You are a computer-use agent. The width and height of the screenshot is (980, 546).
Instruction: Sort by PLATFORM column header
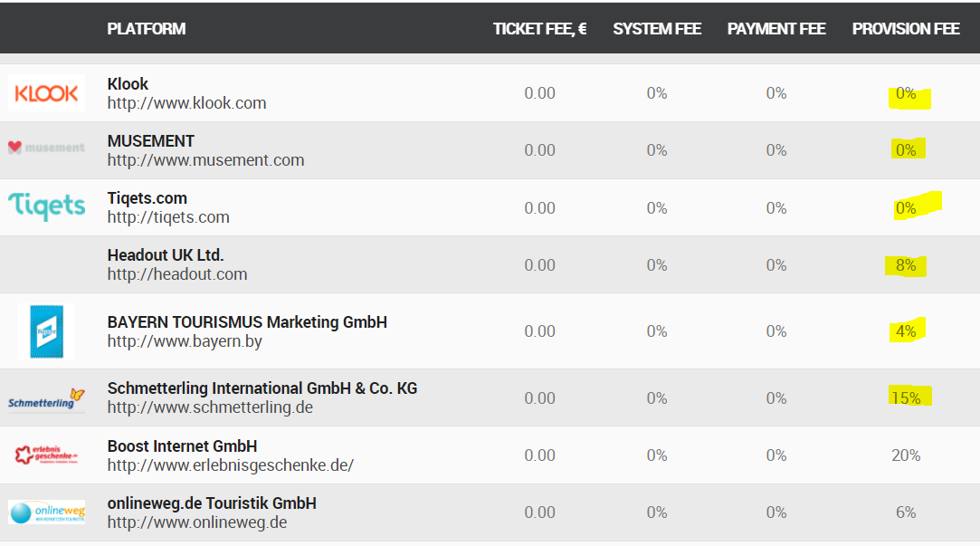(x=146, y=29)
